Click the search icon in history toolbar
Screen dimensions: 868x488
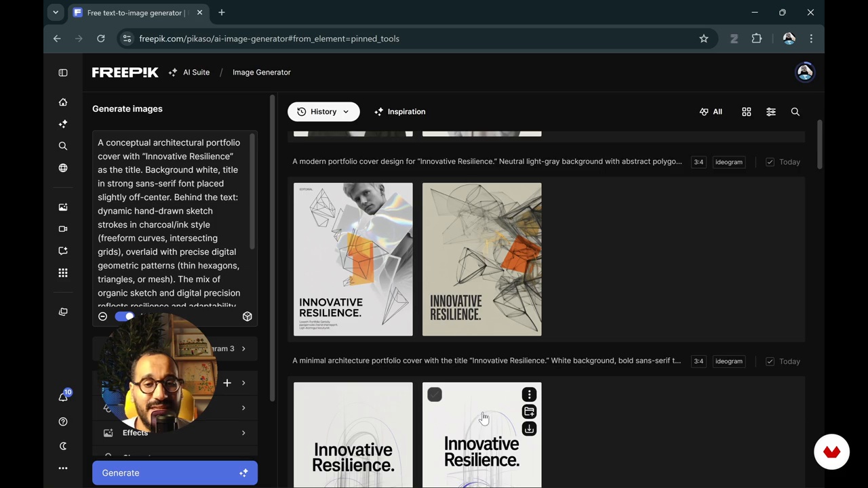point(795,112)
